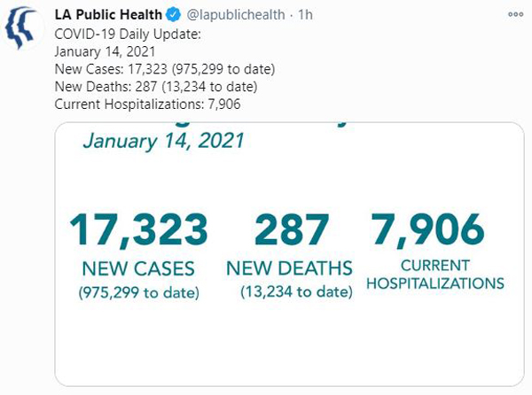Click the large 7,906 figure in image
The image size is (532, 395).
(427, 229)
